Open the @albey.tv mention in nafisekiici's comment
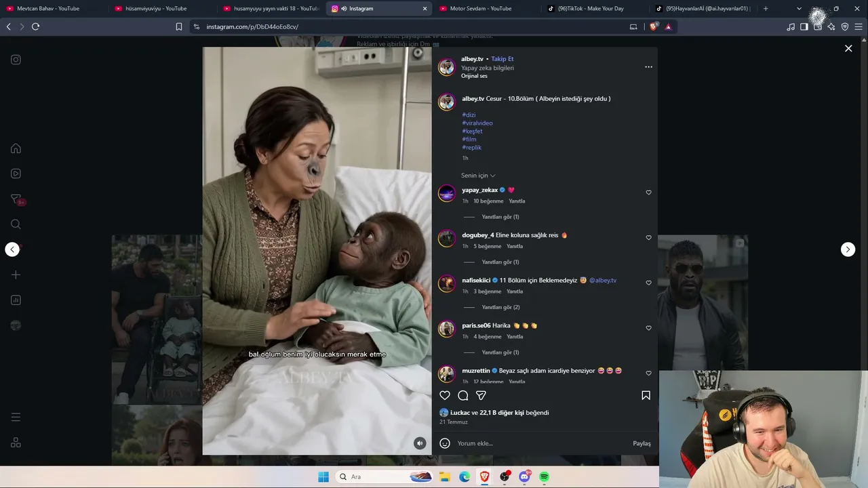 603,280
